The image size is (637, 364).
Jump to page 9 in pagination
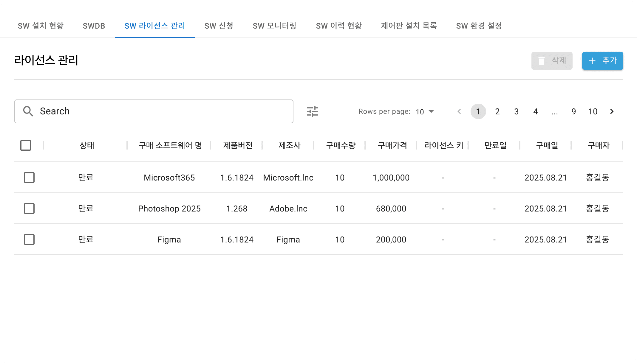[573, 111]
